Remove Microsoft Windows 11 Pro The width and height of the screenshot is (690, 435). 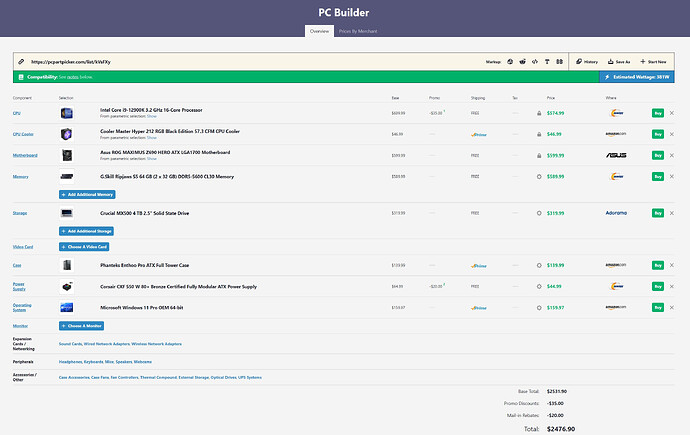tap(672, 307)
